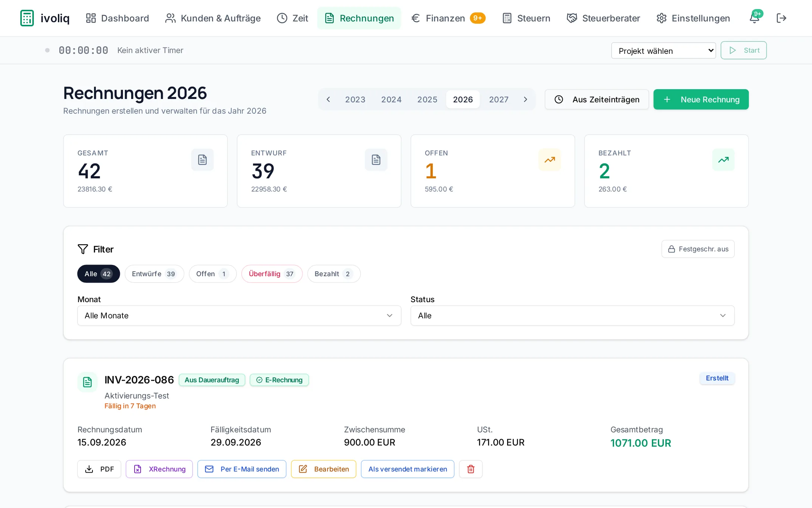The width and height of the screenshot is (812, 508).
Task: Select the Alle 42 filter chip
Action: point(98,274)
